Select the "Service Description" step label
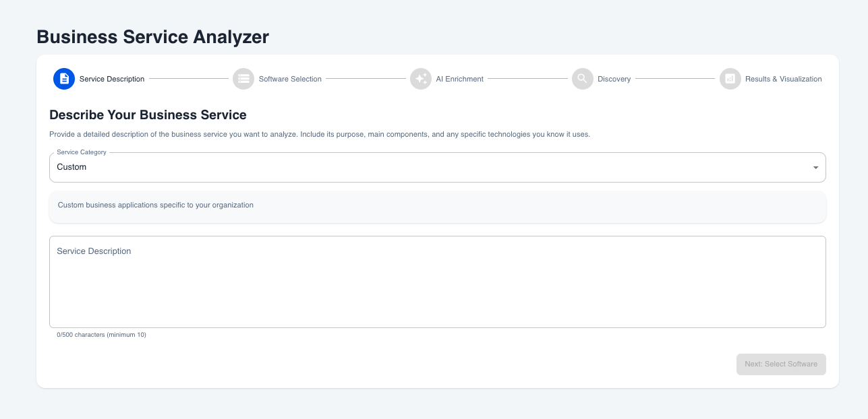 tap(112, 79)
